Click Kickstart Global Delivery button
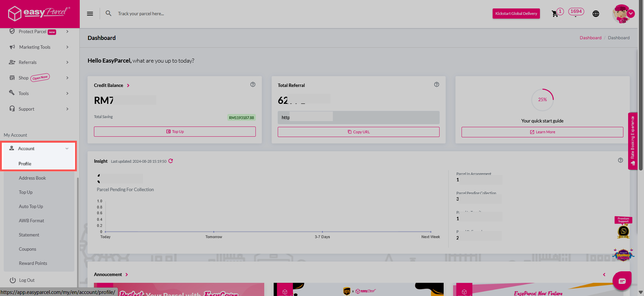Screen dimensions: 644x296 (x=516, y=14)
